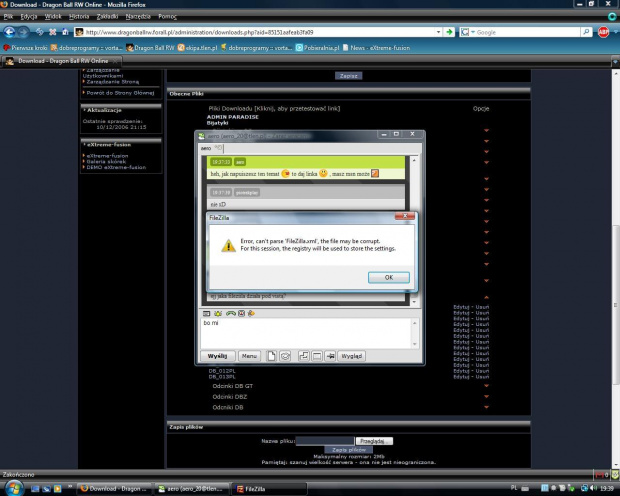This screenshot has height=496, width=620.
Task: Click the send file page icon in chat
Action: click(271, 356)
